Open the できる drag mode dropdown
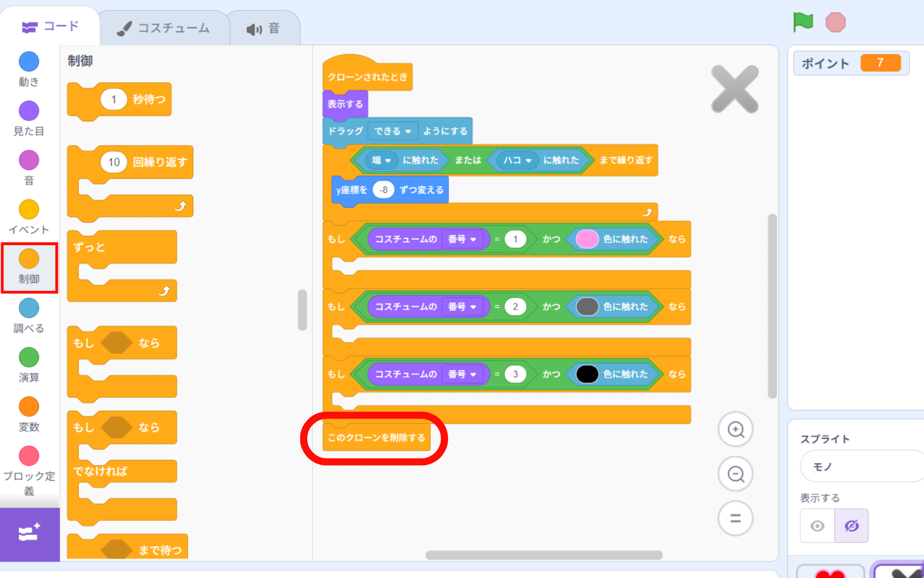Screen dimensions: 924x578 coord(393,131)
